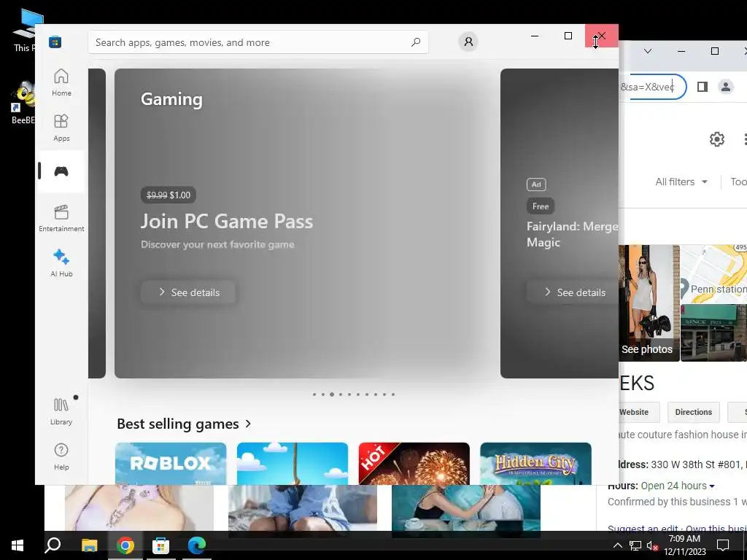747x560 pixels.
Task: Click the Ad label on Fairyland card
Action: 536,184
